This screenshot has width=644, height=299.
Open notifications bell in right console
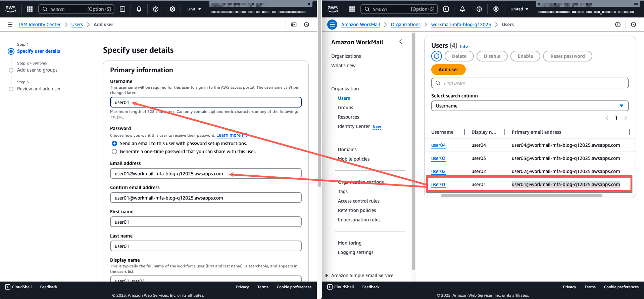(x=462, y=9)
